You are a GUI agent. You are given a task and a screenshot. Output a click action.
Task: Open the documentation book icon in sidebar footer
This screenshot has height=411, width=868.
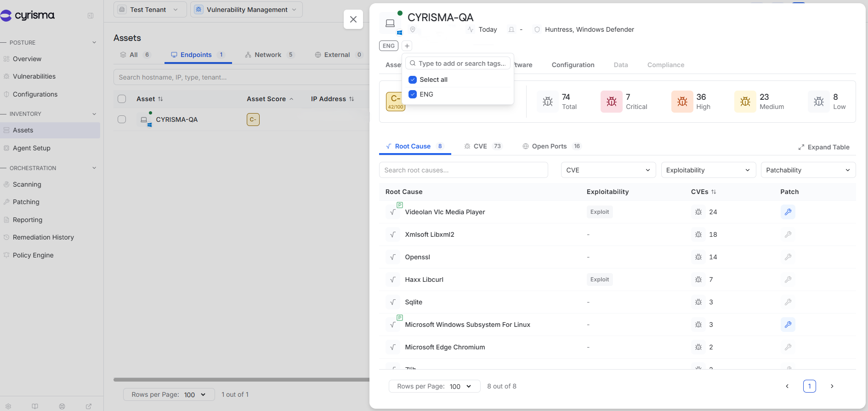[35, 406]
